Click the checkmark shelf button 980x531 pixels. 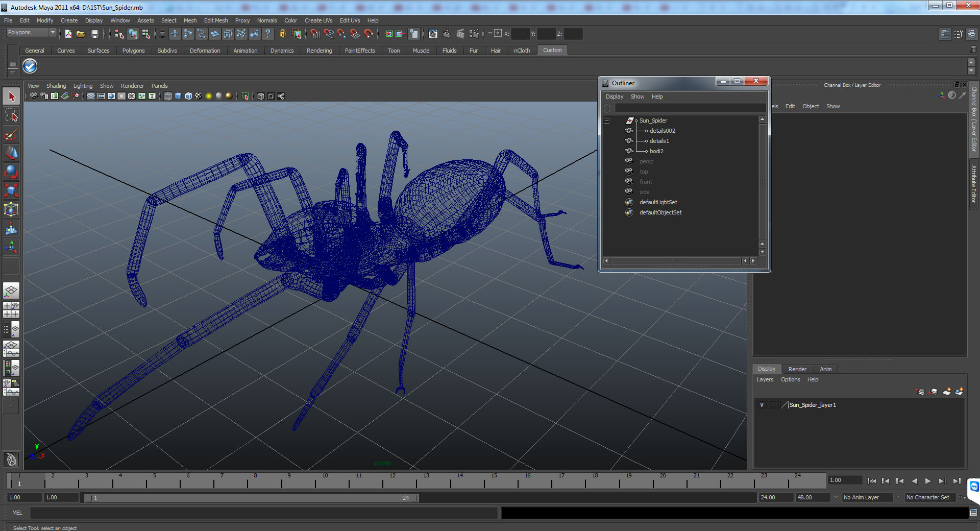point(30,66)
